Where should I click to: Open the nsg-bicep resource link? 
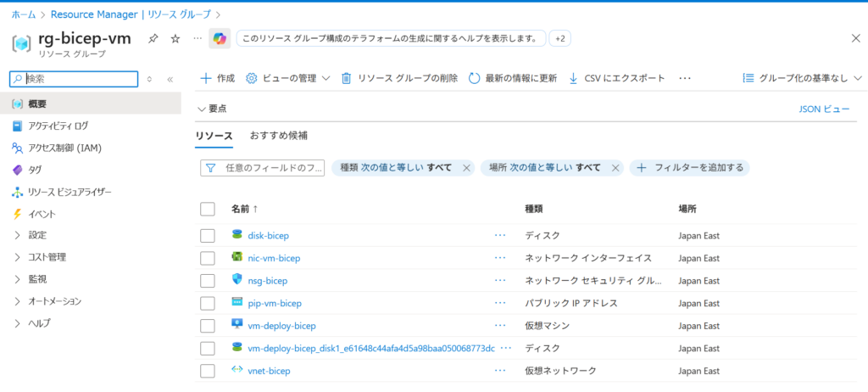tap(268, 281)
